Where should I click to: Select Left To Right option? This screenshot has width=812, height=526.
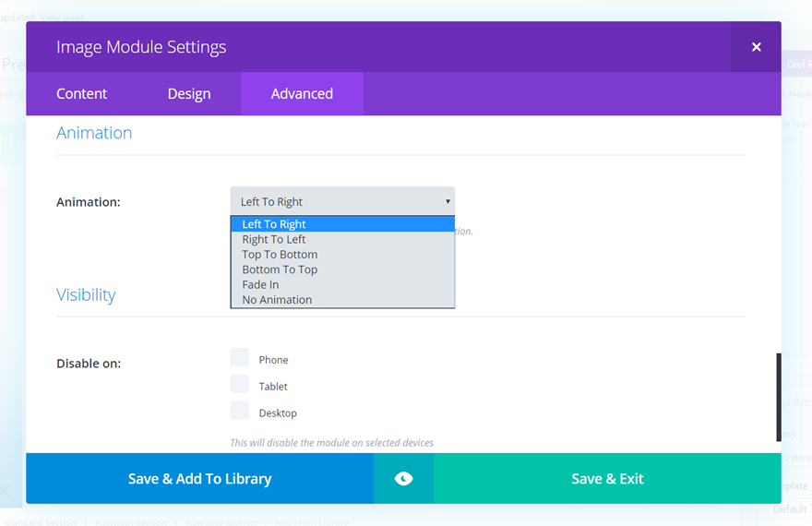click(274, 224)
